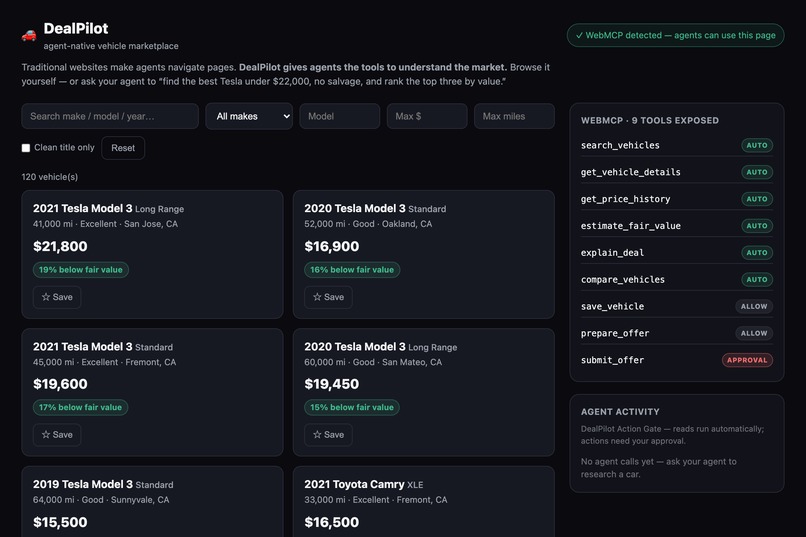This screenshot has width=806, height=537.
Task: Toggle the Clean title only checkbox
Action: pos(26,148)
